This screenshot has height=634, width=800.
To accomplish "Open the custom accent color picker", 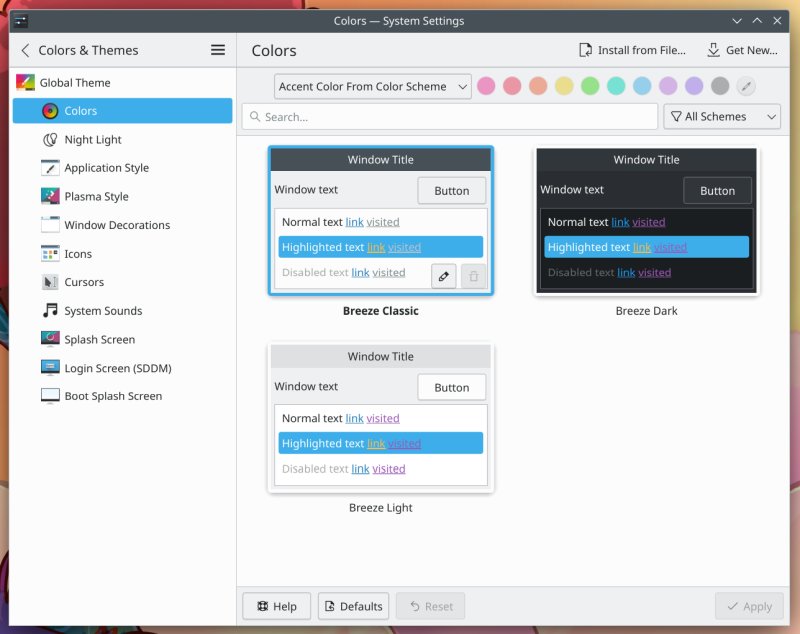I will (746, 87).
